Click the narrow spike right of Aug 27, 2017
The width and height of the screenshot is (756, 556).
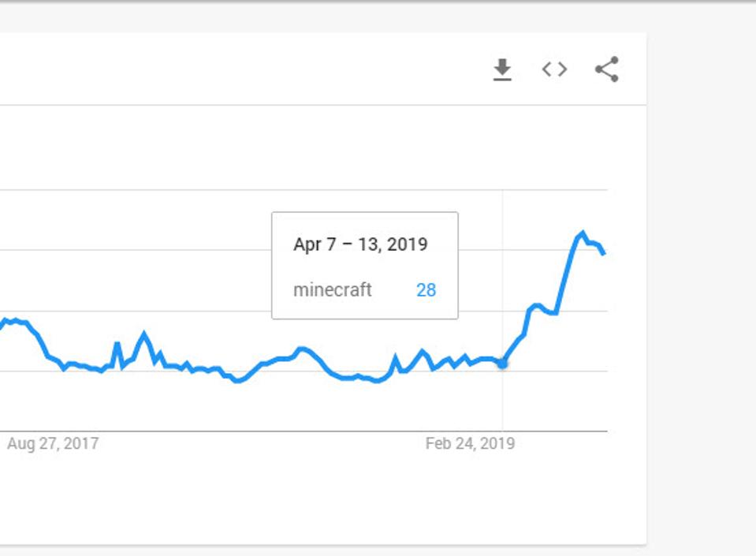(x=117, y=344)
